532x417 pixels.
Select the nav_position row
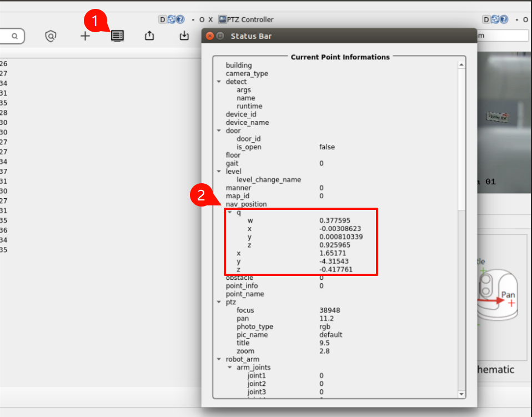(x=246, y=204)
